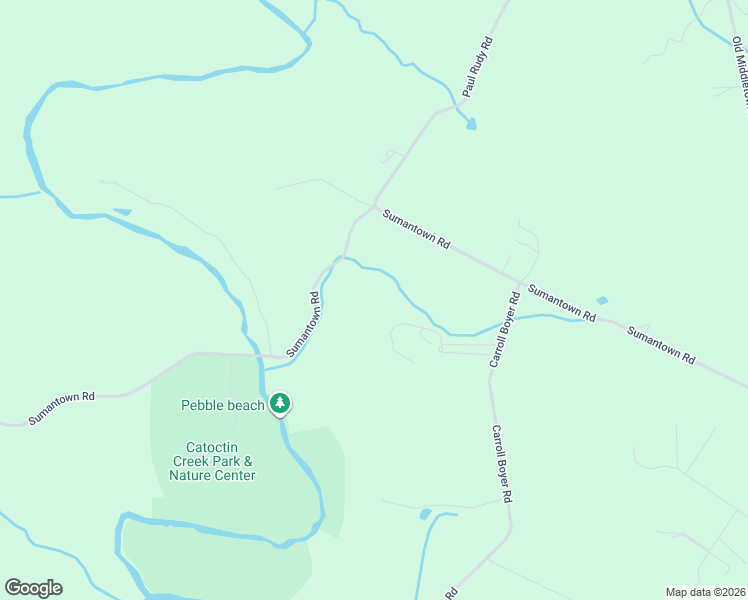Open Catoctin Creek Park & Nature Center label
Viewport: 748px width, 600px height.
pyautogui.click(x=212, y=461)
